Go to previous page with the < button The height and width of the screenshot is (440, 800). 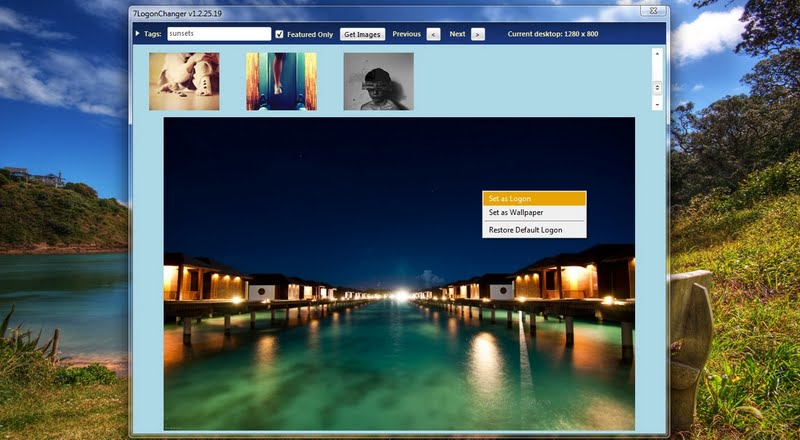tap(433, 34)
